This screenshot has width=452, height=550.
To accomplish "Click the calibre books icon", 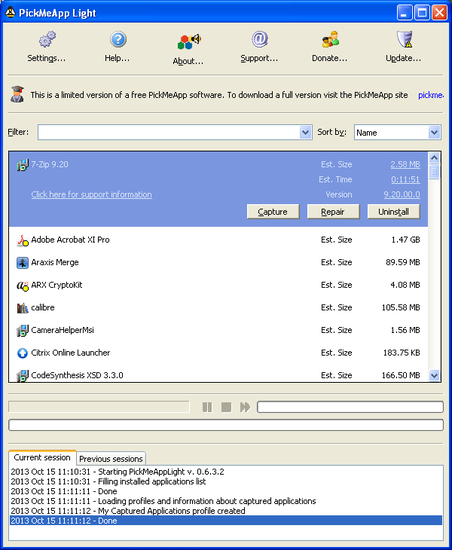I will click(22, 308).
